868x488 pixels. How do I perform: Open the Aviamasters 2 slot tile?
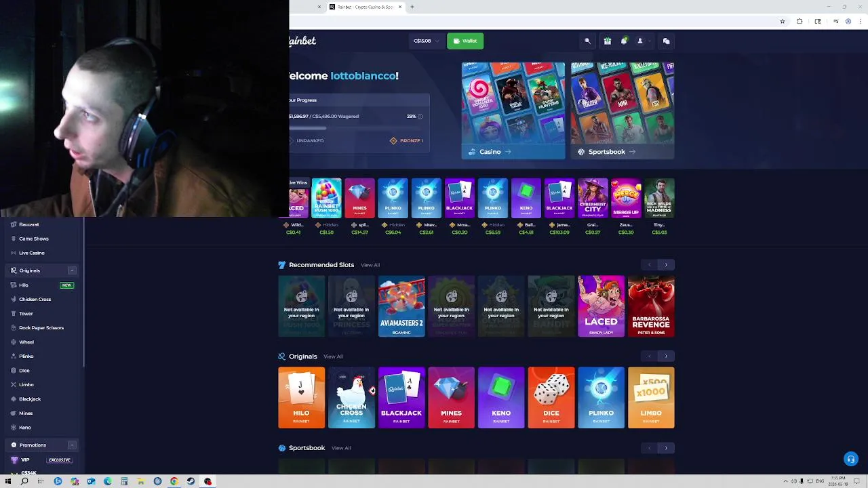point(401,306)
